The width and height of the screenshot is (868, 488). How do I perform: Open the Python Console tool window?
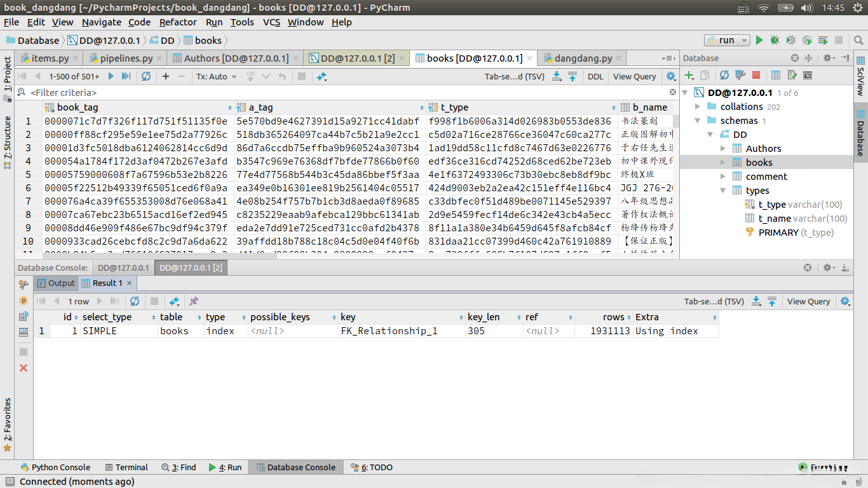pyautogui.click(x=55, y=467)
